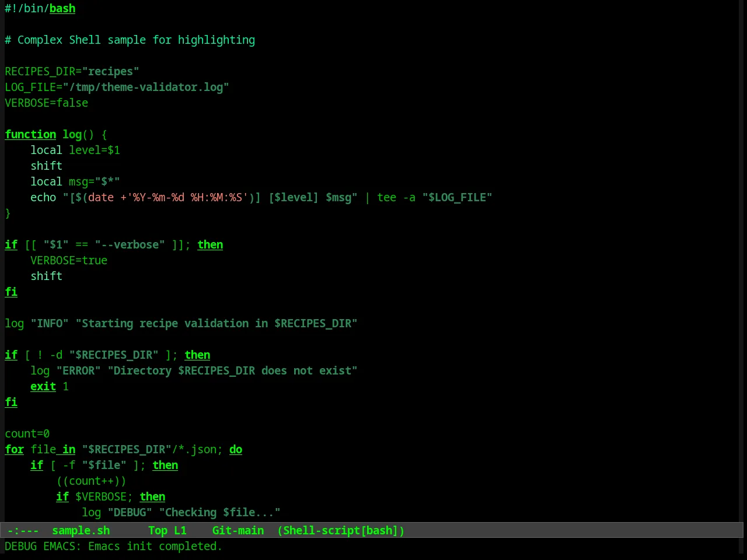Click the Shell-script[bash] major mode label
This screenshot has width=747, height=560.
coord(341,530)
